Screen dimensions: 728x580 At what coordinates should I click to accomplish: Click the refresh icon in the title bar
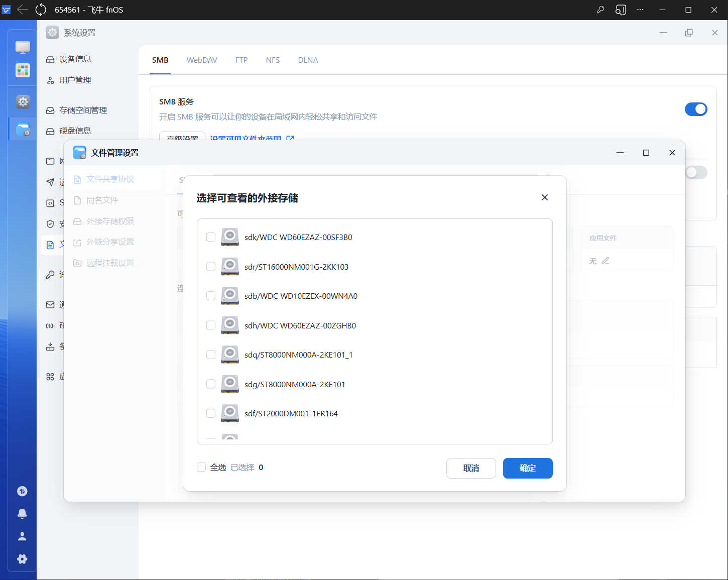click(41, 9)
